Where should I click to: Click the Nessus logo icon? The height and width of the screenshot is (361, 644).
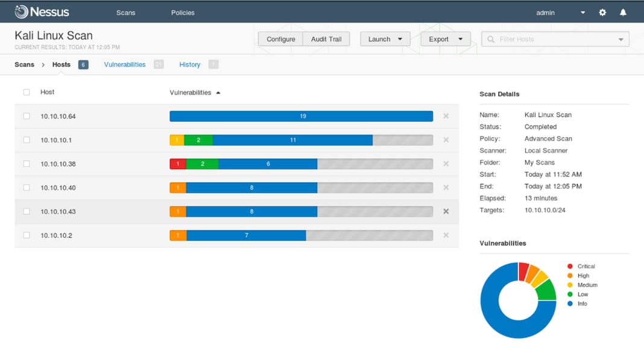point(21,11)
